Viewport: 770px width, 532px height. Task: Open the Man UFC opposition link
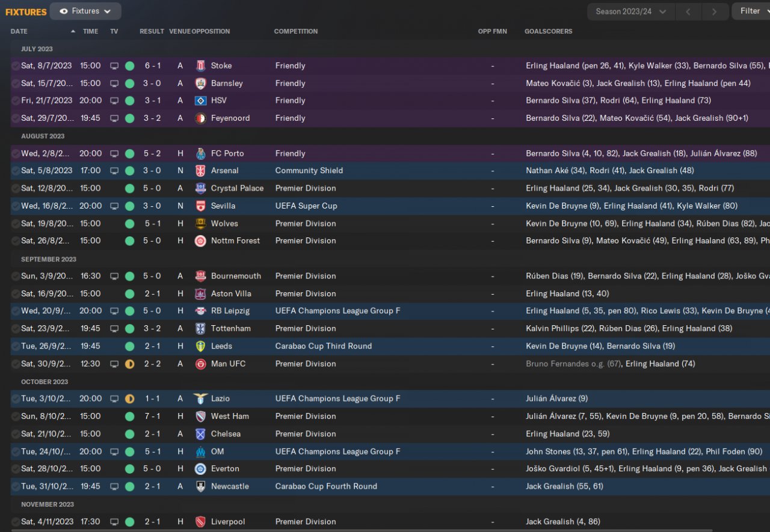[x=228, y=364]
